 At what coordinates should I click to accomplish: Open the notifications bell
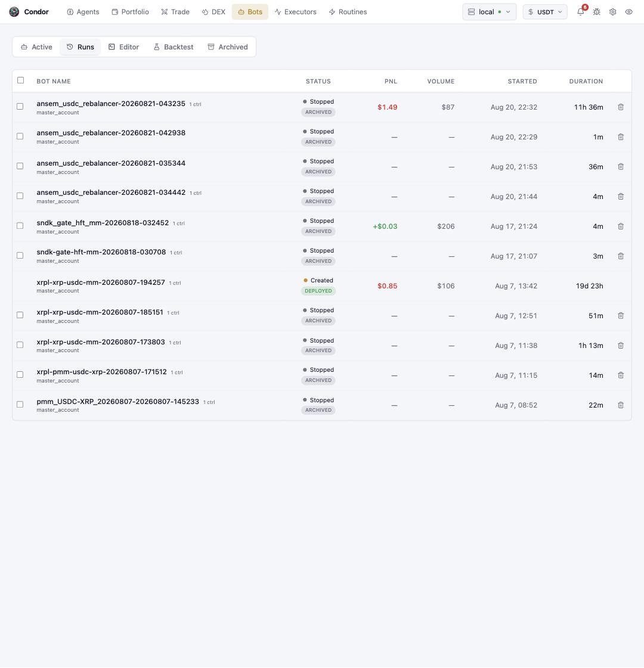click(x=581, y=12)
